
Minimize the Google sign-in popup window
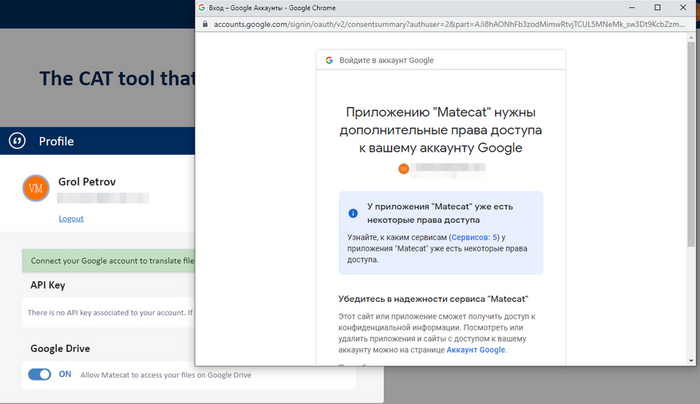[628, 7]
